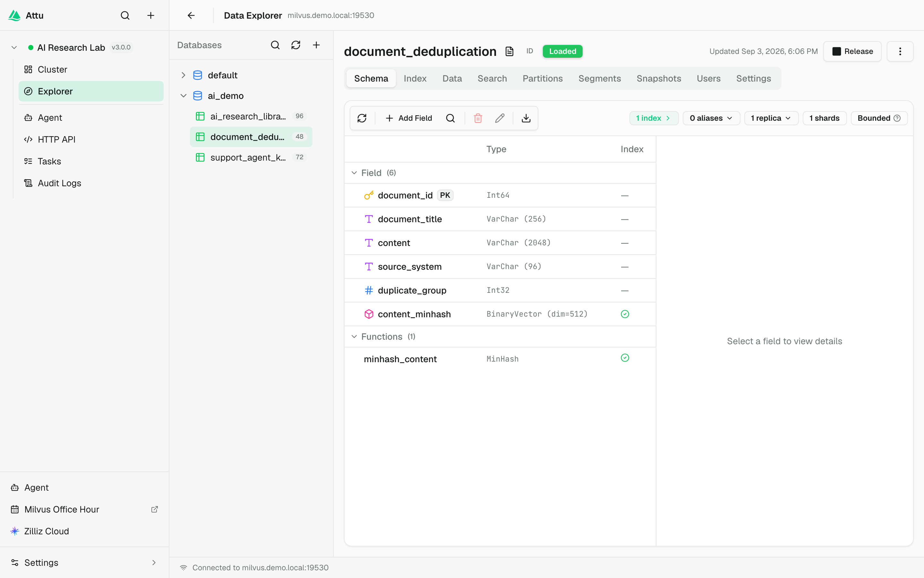The image size is (924, 578).
Task: Open search in Attu header
Action: (x=125, y=15)
